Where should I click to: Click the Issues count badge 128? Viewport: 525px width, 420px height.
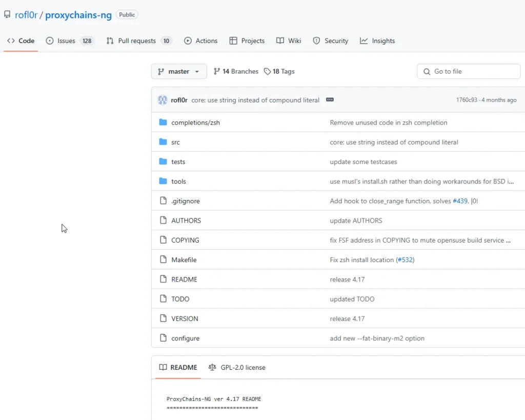click(x=87, y=41)
